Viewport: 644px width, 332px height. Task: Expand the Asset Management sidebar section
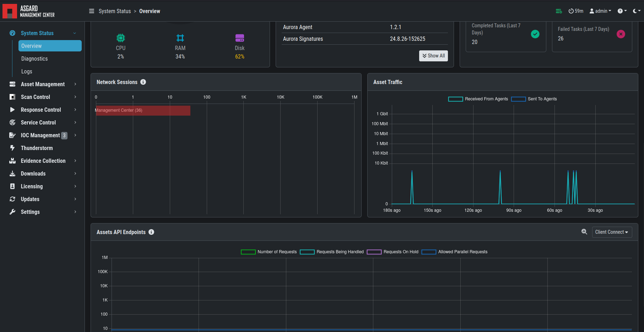(x=43, y=84)
